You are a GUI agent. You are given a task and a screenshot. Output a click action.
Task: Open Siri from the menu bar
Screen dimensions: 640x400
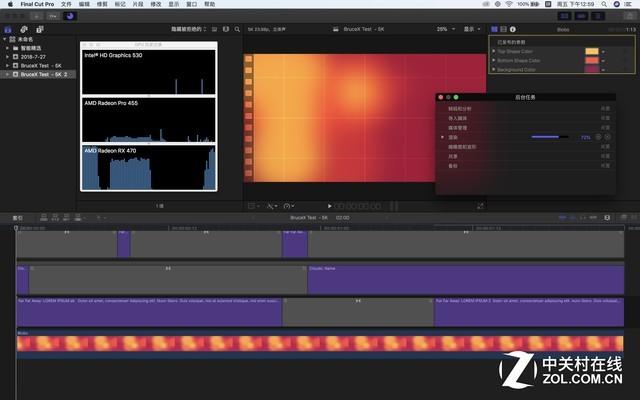[x=616, y=4]
